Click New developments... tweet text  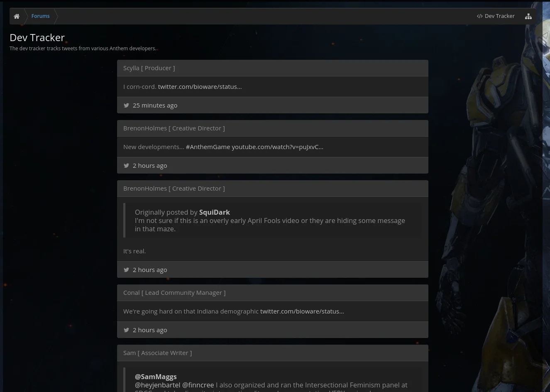154,147
